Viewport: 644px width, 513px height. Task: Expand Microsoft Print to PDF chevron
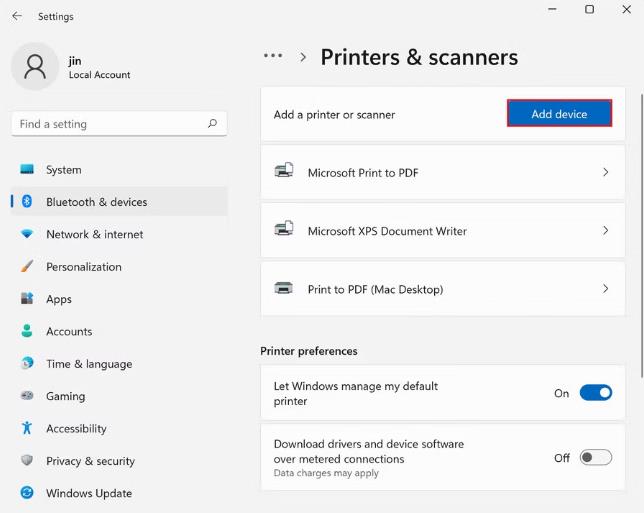tap(605, 172)
